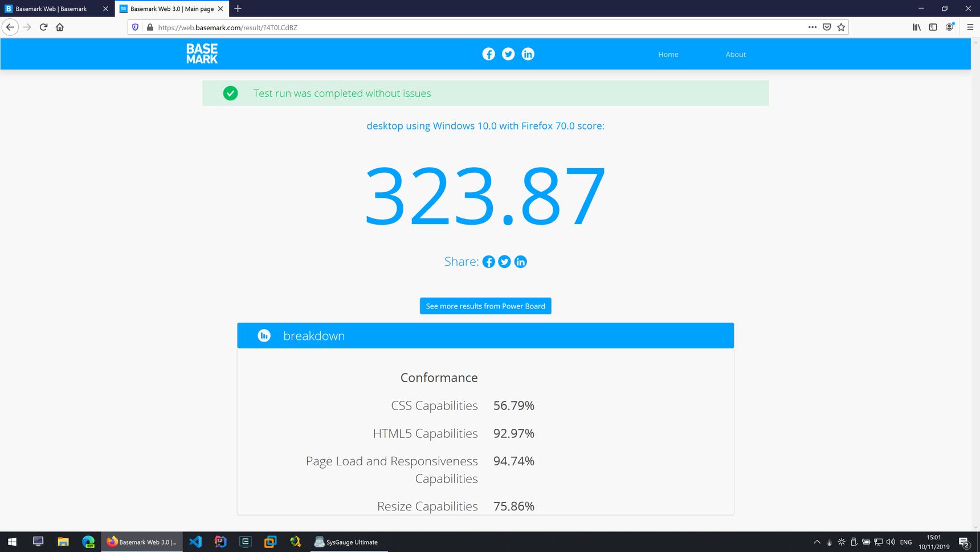
Task: Show the Firefox sidebars
Action: pyautogui.click(x=933, y=27)
